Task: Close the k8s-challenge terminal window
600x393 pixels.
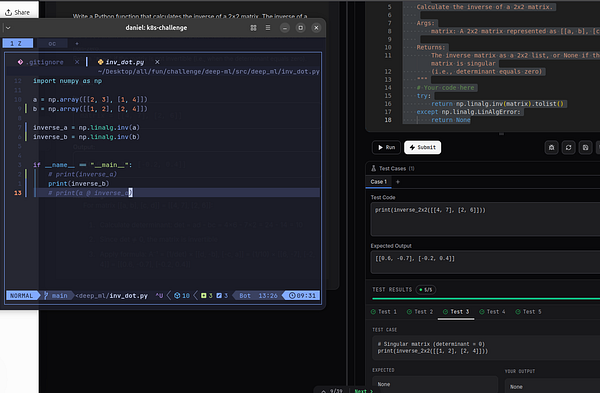Action: click(316, 28)
